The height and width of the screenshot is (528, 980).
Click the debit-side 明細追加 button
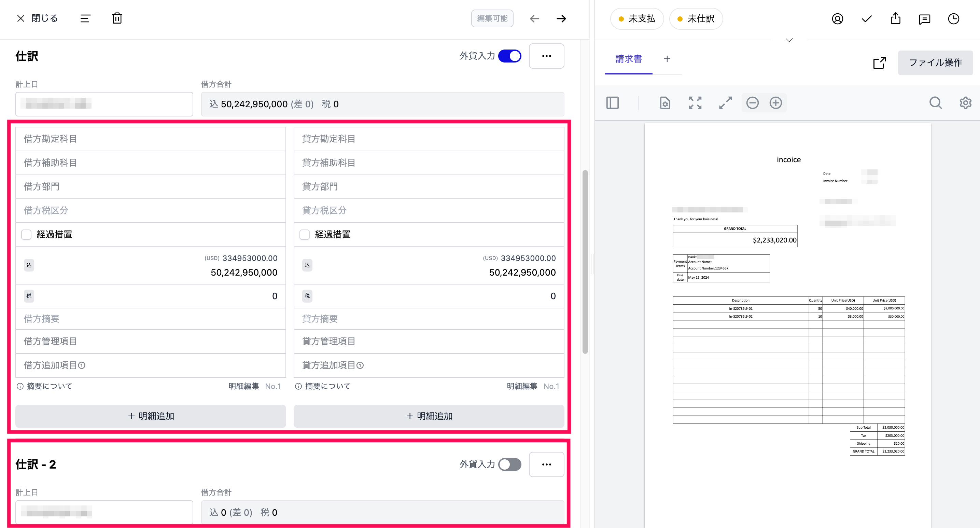coord(151,416)
